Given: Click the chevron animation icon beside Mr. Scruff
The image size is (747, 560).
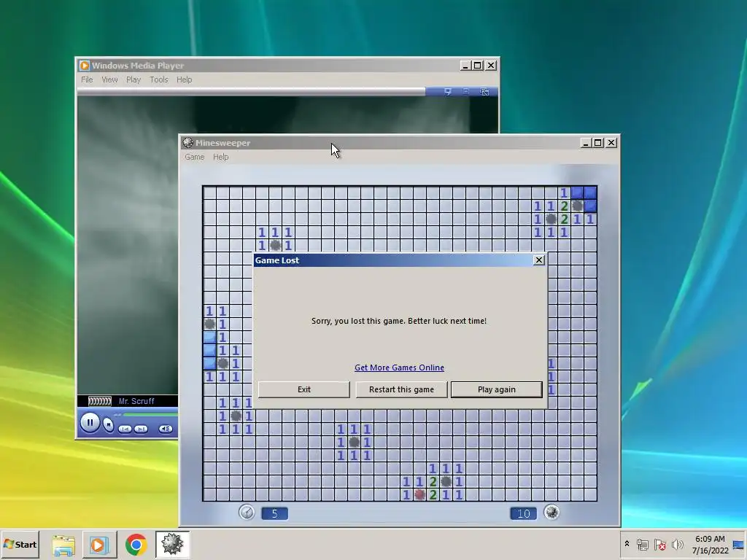Looking at the screenshot, I should point(99,401).
